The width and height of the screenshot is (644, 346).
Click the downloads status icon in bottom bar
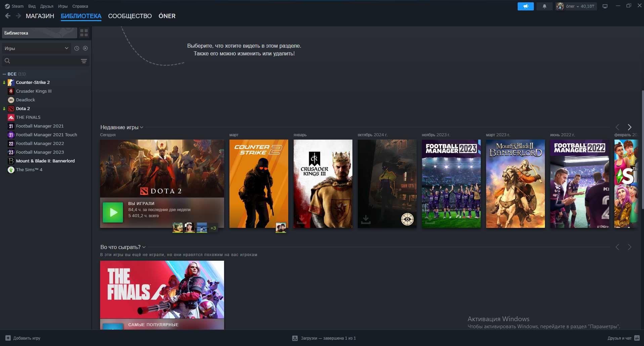point(295,338)
